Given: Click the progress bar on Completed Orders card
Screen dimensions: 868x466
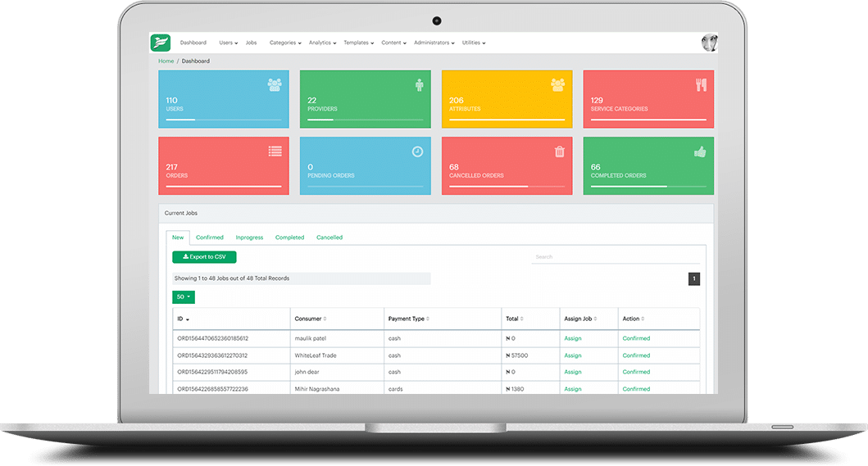Looking at the screenshot, I should tap(648, 187).
